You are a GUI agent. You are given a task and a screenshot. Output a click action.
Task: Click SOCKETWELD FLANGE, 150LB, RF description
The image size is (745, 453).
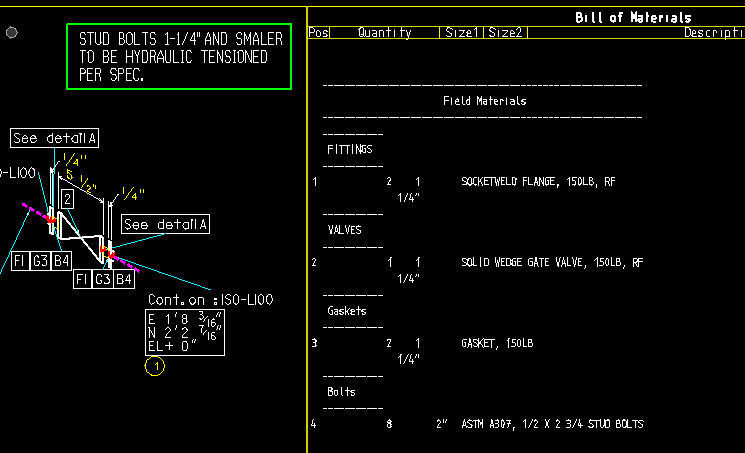[x=538, y=182]
